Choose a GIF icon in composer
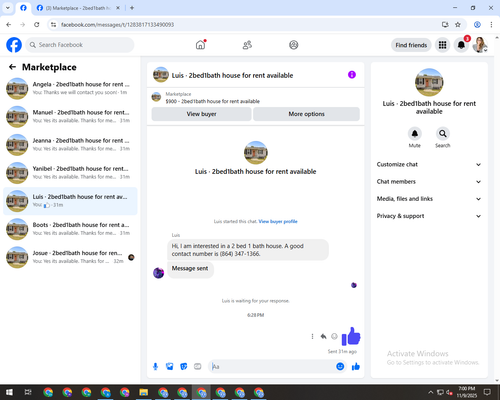Image resolution: width=500 pixels, height=400 pixels. pyautogui.click(x=198, y=367)
